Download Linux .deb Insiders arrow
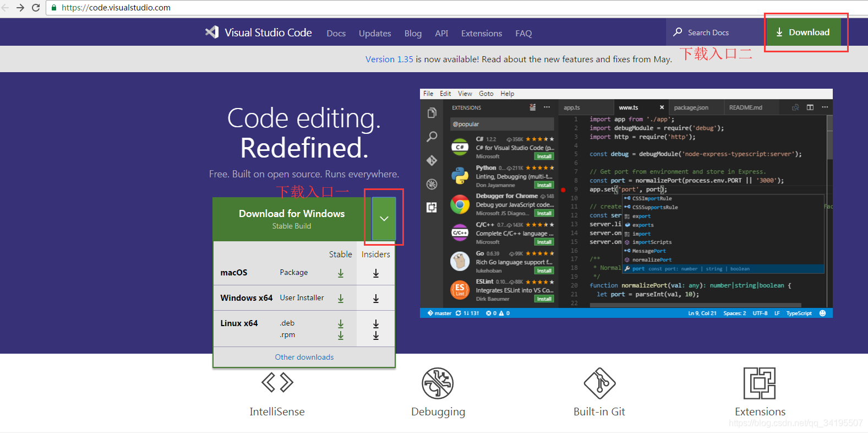Image resolution: width=868 pixels, height=433 pixels. [376, 324]
